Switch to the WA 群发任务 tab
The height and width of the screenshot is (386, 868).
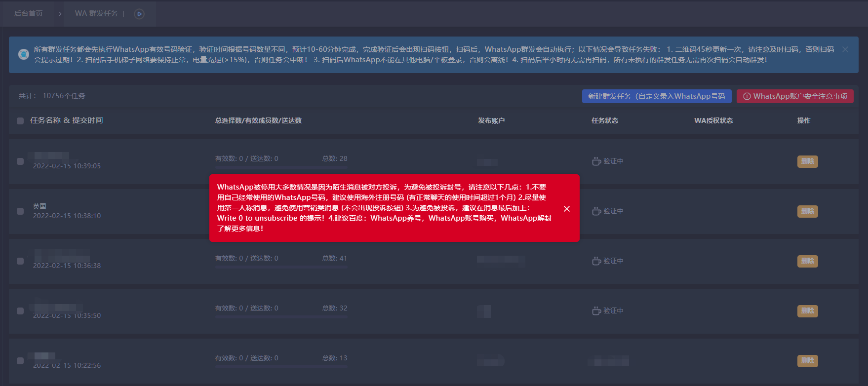coord(96,14)
